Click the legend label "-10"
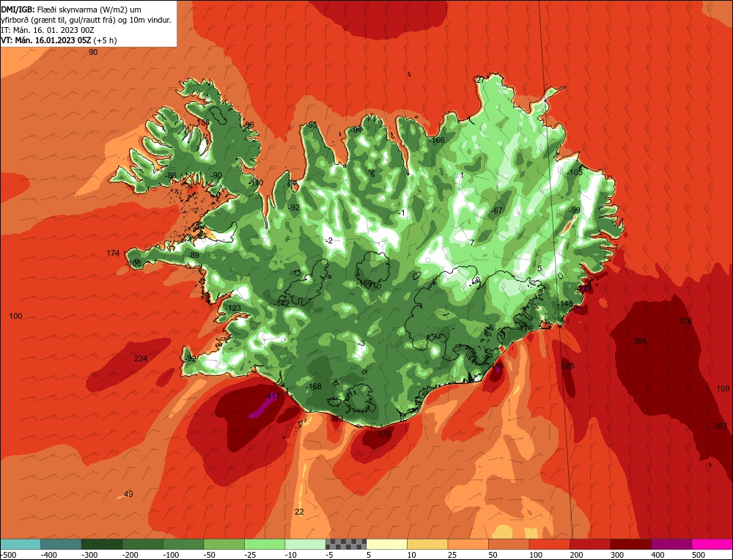Viewport: 733px width, 560px height. [x=291, y=555]
